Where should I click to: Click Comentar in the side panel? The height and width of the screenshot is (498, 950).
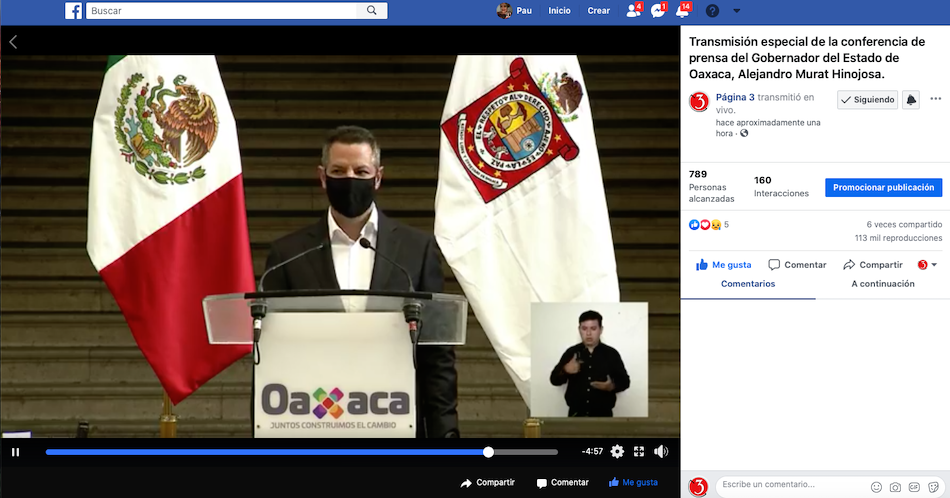click(797, 265)
